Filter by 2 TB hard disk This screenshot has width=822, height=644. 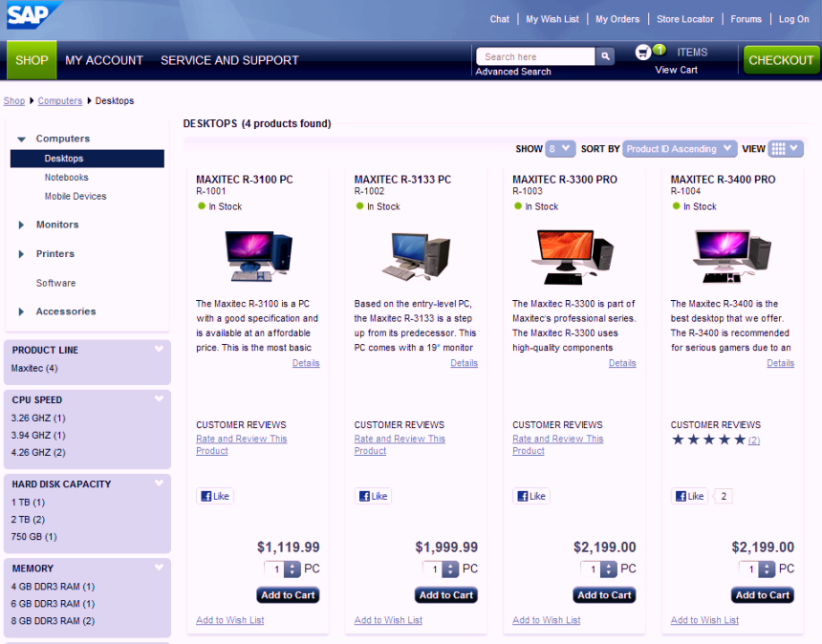pyautogui.click(x=28, y=520)
